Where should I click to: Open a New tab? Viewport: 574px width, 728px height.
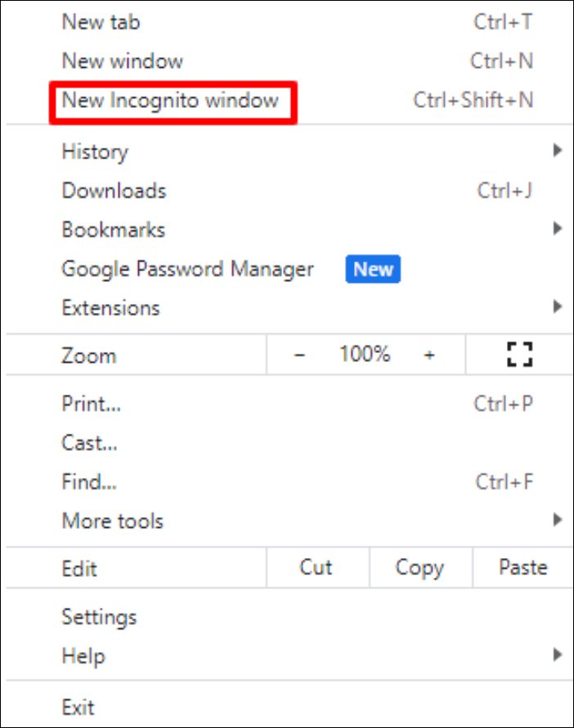[x=101, y=22]
